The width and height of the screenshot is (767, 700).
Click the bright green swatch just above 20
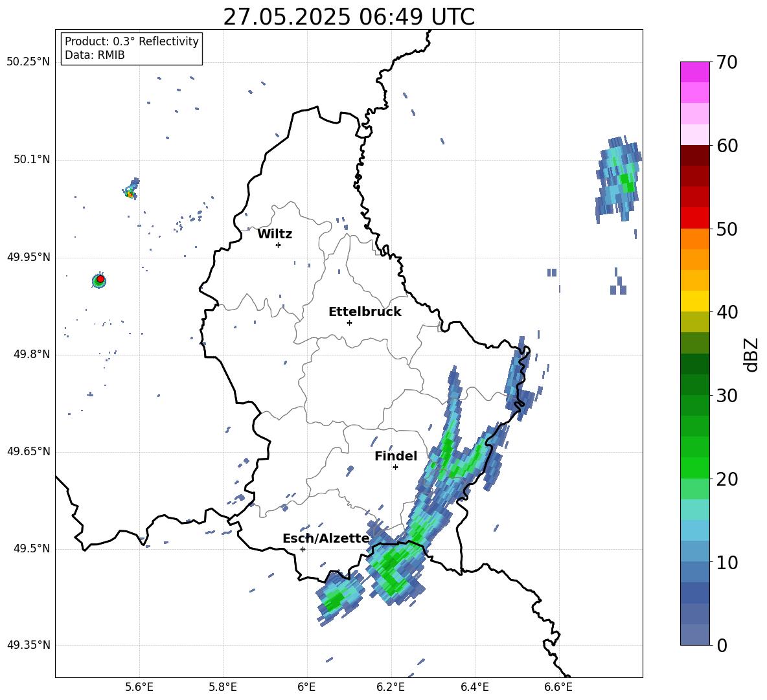[x=694, y=468]
